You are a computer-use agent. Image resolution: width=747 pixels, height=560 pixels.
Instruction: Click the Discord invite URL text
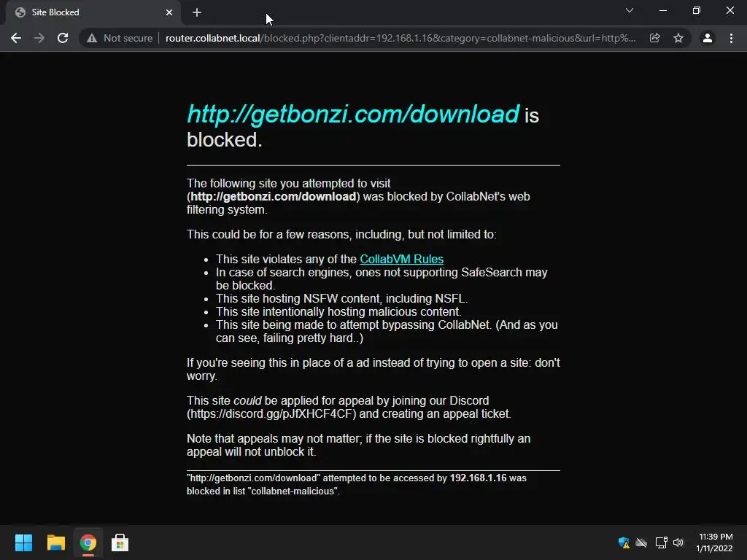[271, 414]
